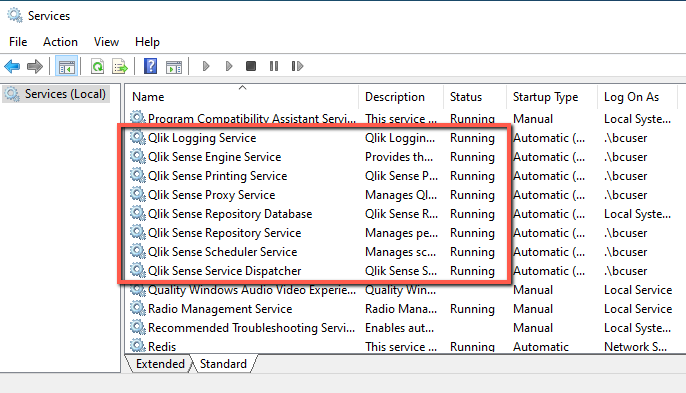The width and height of the screenshot is (686, 393).
Task: Click Local Service logon of Quality Windows Audio
Action: tap(638, 290)
